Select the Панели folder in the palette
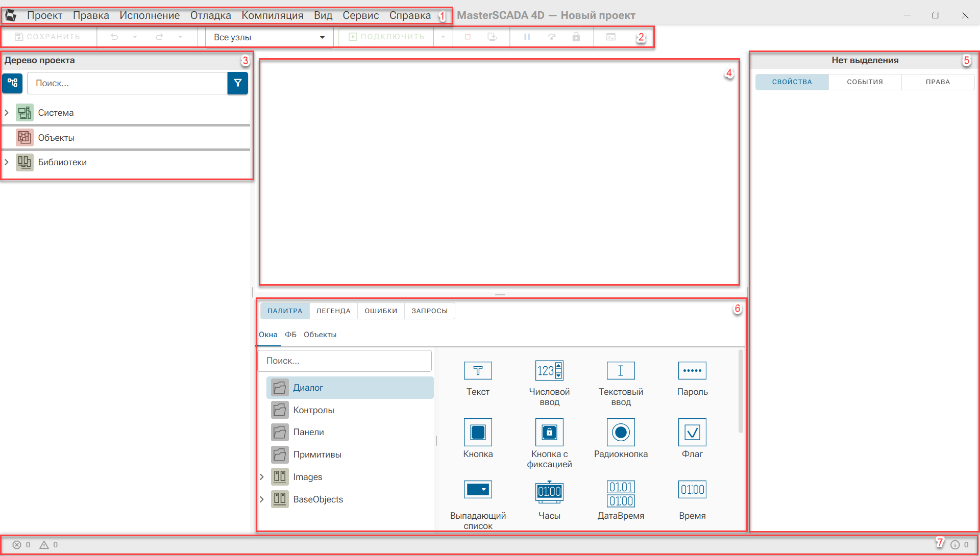Screen dimensions: 980x556 308,432
